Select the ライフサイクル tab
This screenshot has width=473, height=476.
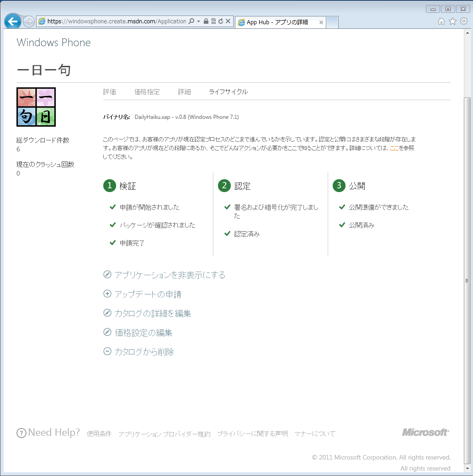coord(228,91)
